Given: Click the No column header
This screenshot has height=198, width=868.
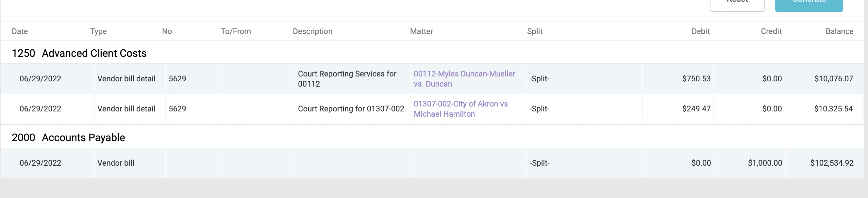Looking at the screenshot, I should pos(167,31).
